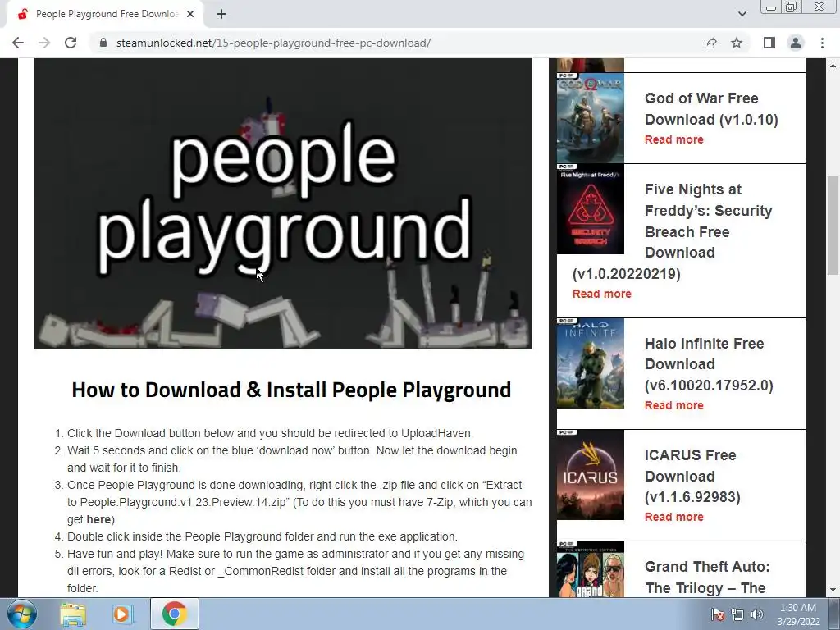Open the People Playground banner image
840x630 pixels.
point(283,203)
